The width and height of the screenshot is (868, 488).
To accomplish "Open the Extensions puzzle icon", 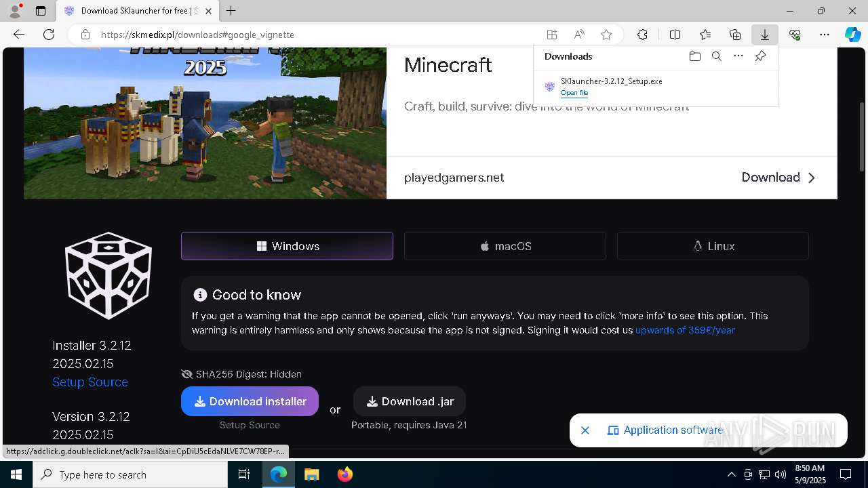I will coord(642,35).
